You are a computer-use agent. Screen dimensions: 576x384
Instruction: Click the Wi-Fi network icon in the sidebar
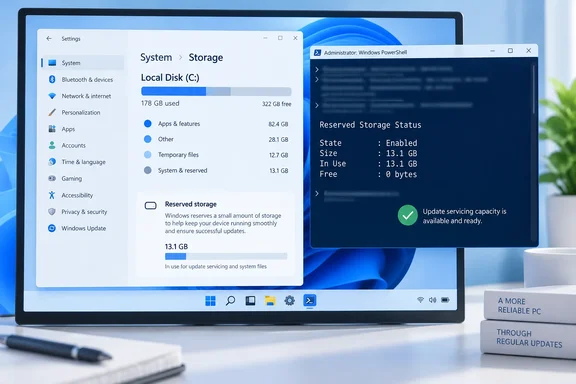click(x=52, y=96)
